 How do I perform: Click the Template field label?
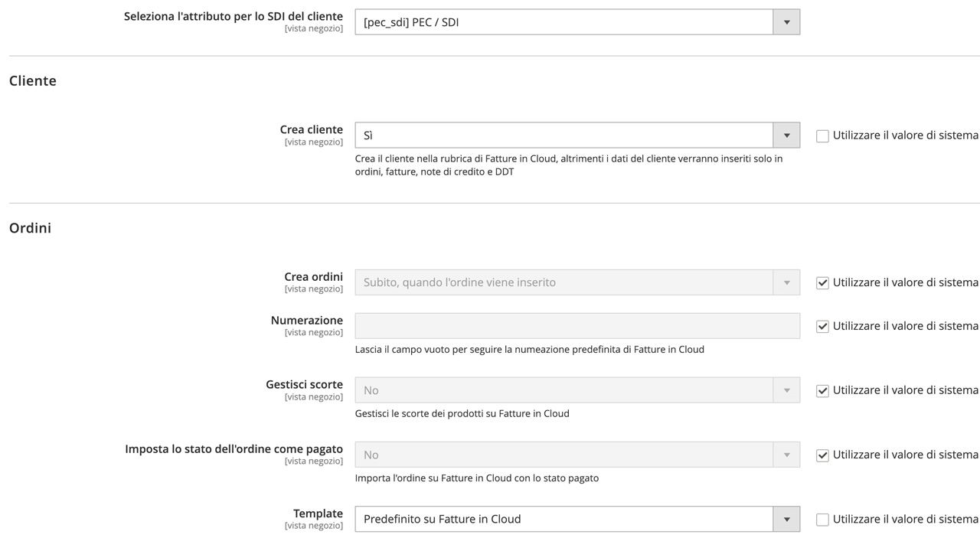(x=318, y=513)
